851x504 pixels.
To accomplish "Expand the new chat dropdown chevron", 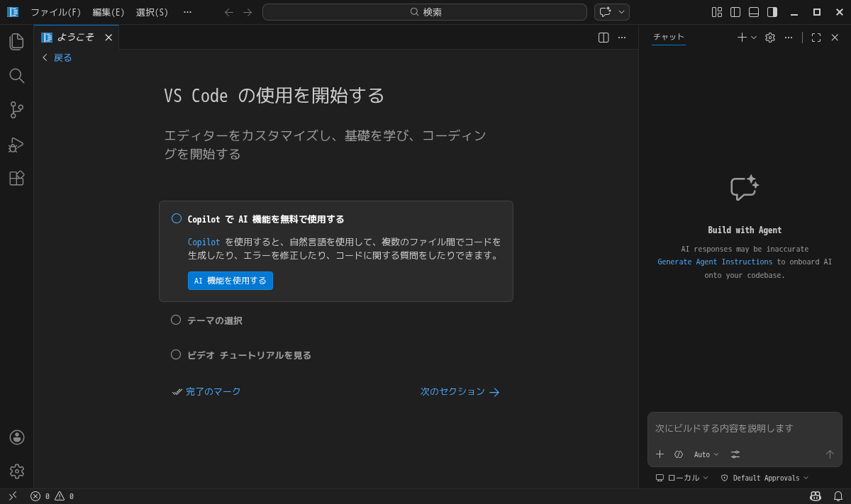I will pyautogui.click(x=754, y=38).
